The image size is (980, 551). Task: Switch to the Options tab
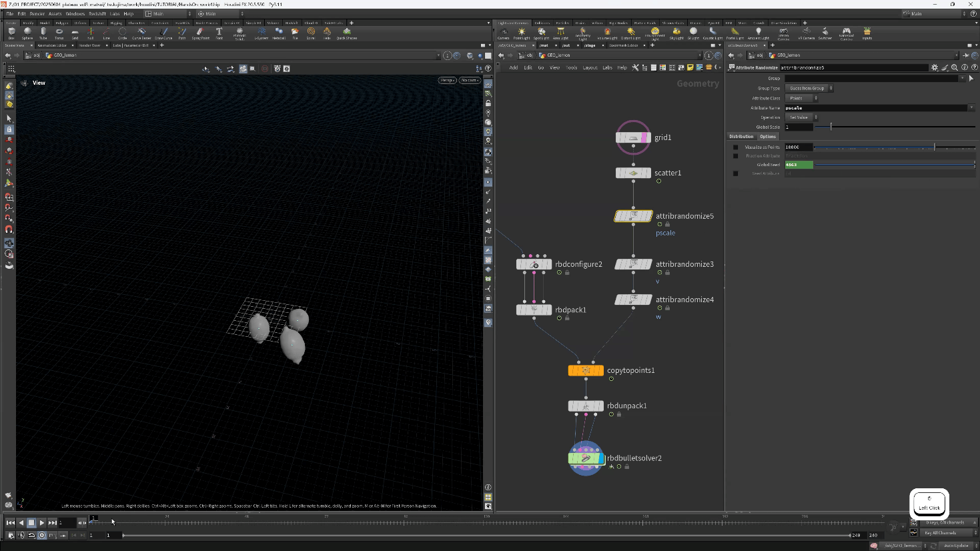coord(768,136)
